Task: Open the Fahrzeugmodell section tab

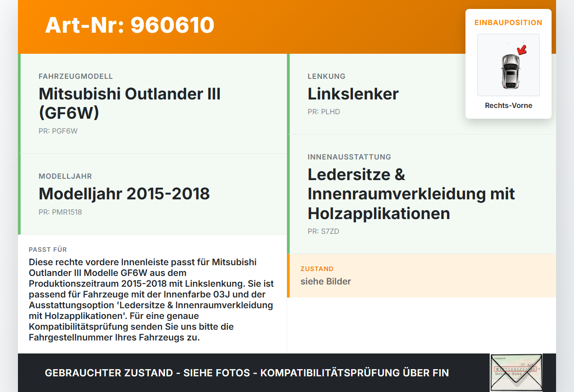Action: coord(76,76)
